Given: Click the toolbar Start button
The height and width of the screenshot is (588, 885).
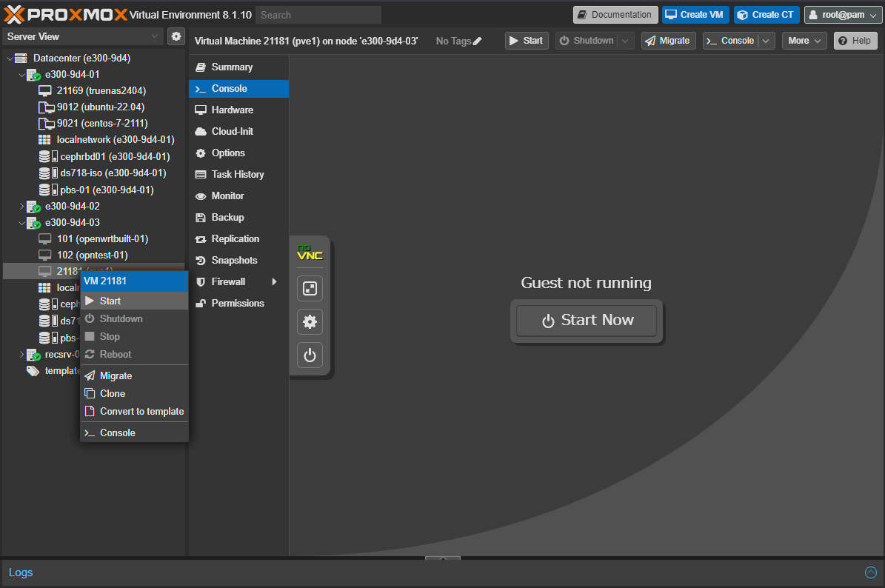Looking at the screenshot, I should (527, 41).
